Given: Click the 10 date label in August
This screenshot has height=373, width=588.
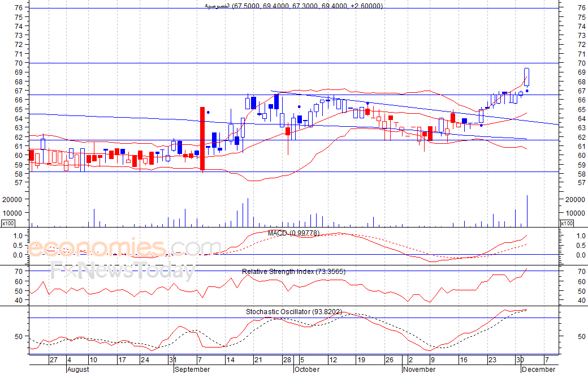Looking at the screenshot, I should point(93,360).
